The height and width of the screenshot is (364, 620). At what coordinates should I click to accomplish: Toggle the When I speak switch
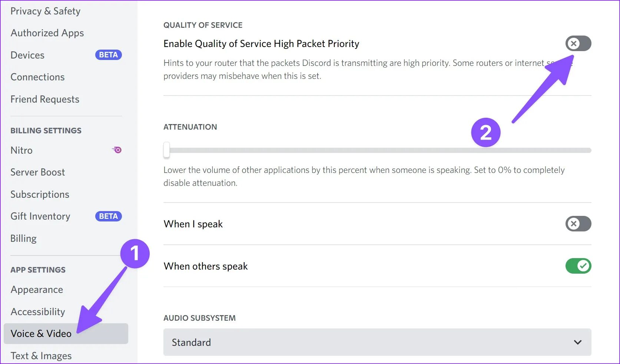(578, 224)
